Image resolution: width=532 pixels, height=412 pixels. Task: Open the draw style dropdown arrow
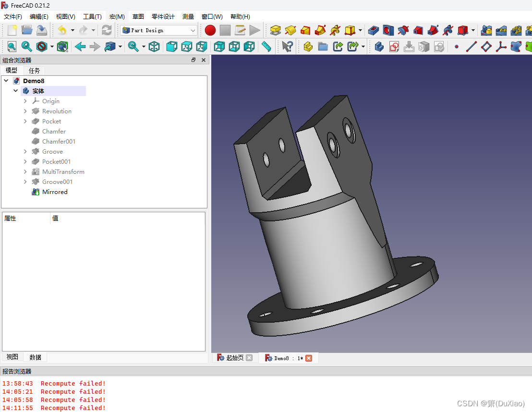[52, 47]
